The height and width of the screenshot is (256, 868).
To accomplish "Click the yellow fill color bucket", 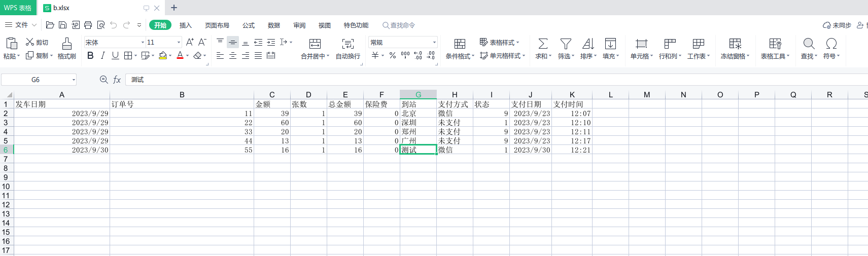I will click(x=163, y=56).
